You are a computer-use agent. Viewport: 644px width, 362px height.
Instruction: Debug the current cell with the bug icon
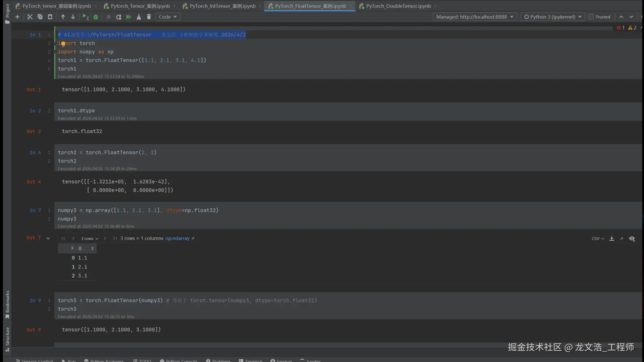[x=96, y=17]
